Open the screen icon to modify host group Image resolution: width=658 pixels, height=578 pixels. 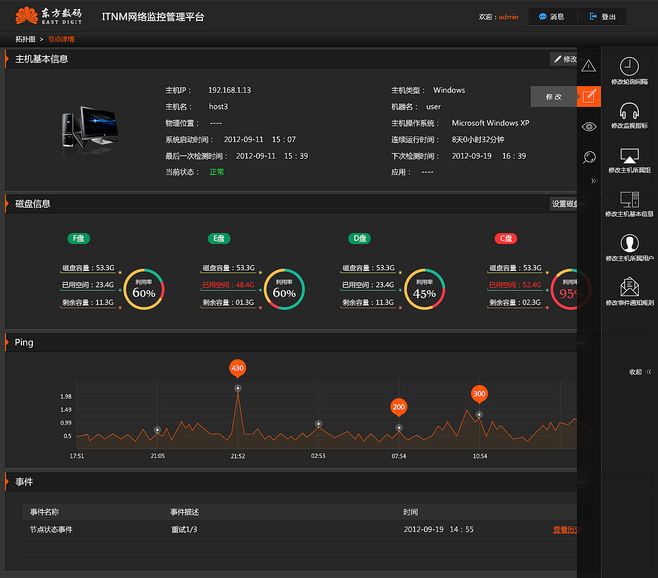[629, 155]
